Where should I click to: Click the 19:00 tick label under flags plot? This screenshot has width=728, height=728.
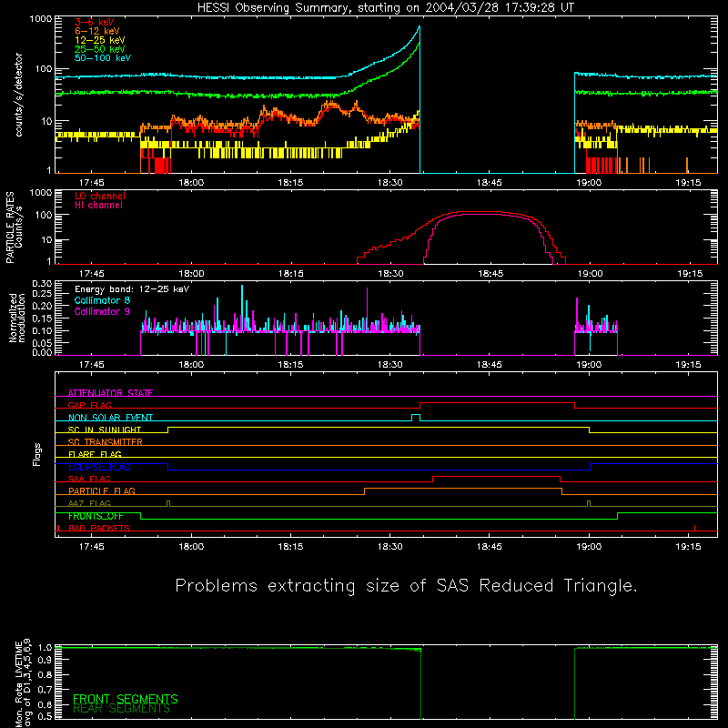[589, 547]
